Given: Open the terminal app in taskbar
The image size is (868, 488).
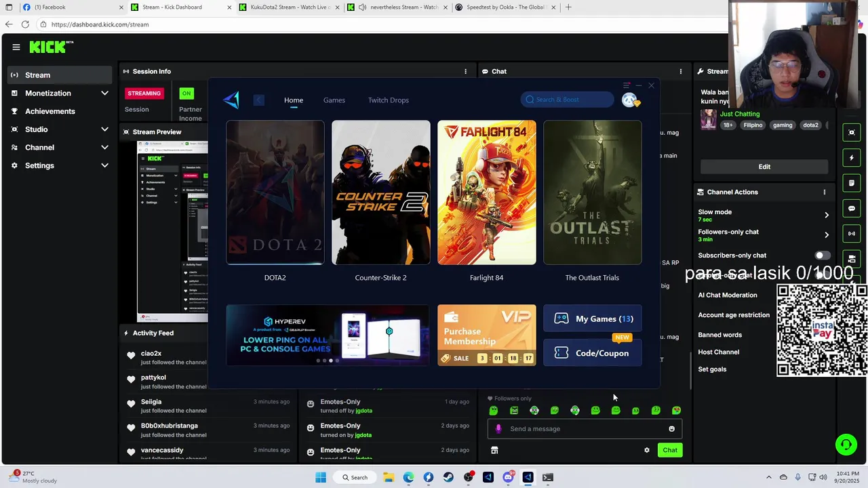Looking at the screenshot, I should point(547,477).
